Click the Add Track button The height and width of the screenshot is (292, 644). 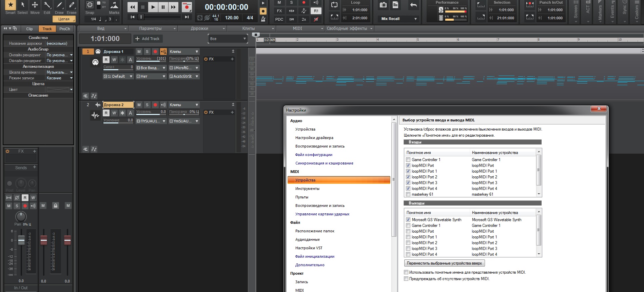tap(148, 39)
